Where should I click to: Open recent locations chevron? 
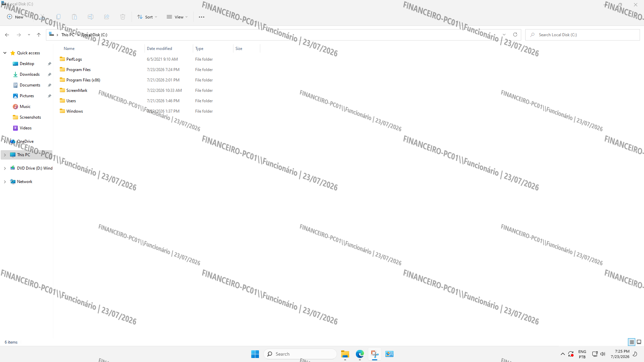[29, 35]
